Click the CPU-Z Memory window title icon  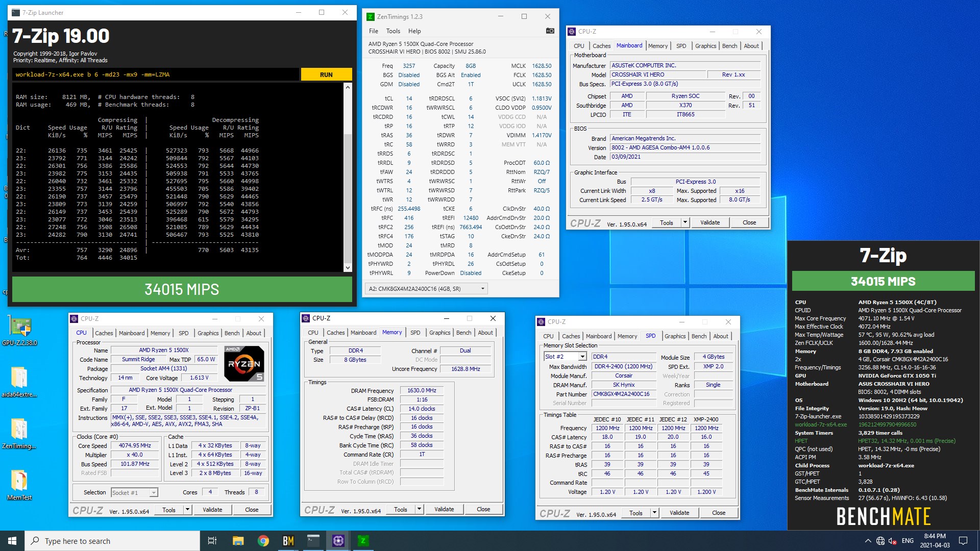tap(306, 318)
